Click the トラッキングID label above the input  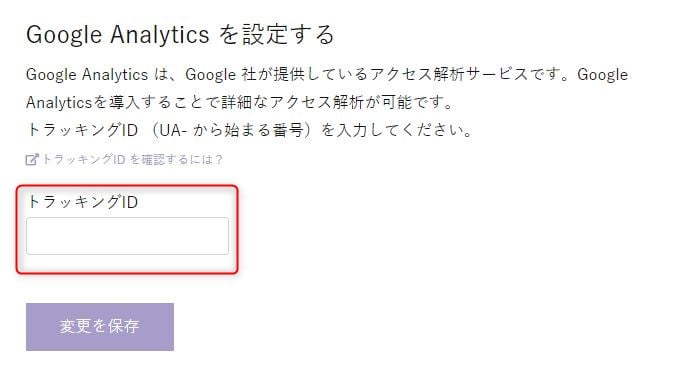83,202
